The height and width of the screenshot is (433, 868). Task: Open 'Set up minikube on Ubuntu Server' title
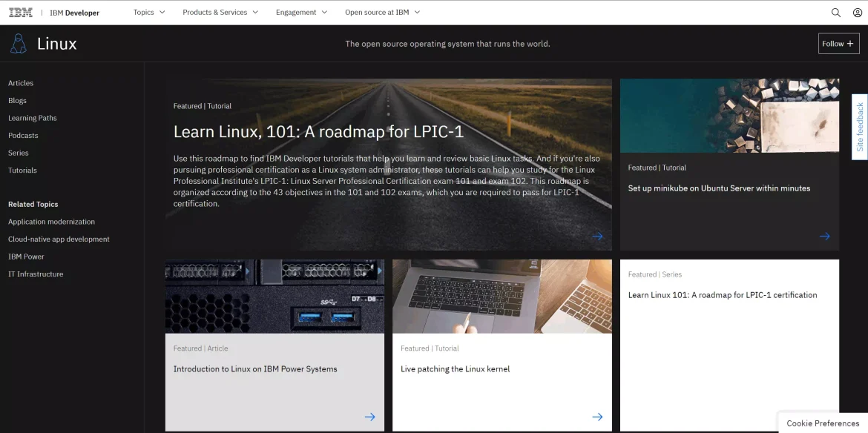719,188
